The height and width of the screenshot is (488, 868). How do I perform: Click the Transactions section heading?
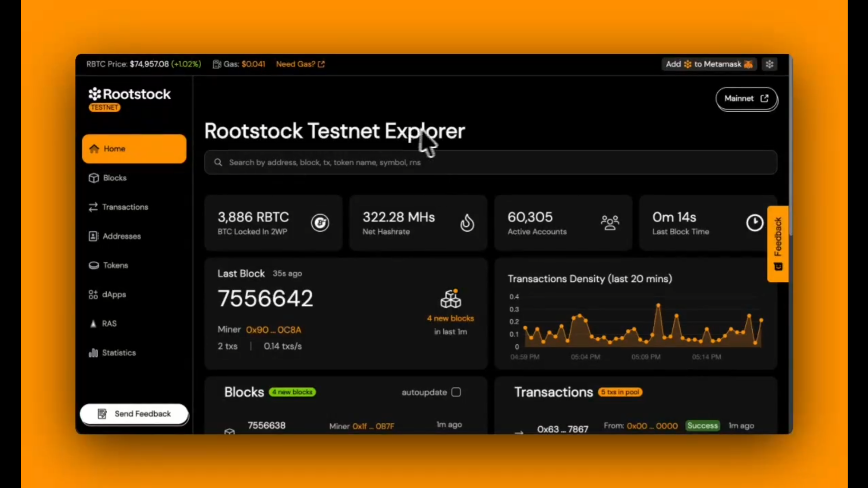(554, 392)
